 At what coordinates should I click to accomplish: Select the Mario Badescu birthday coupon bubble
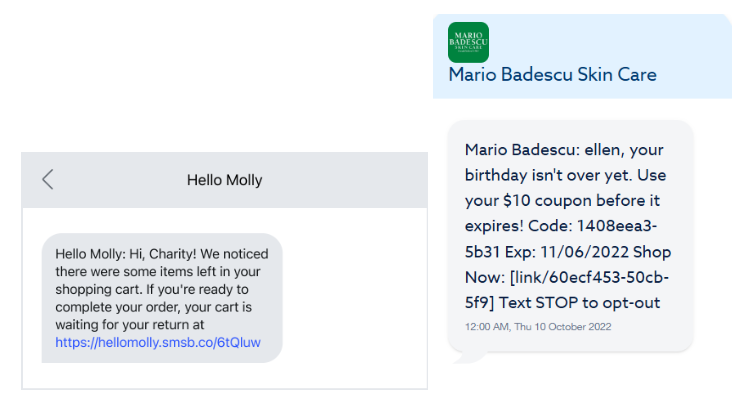click(x=570, y=236)
